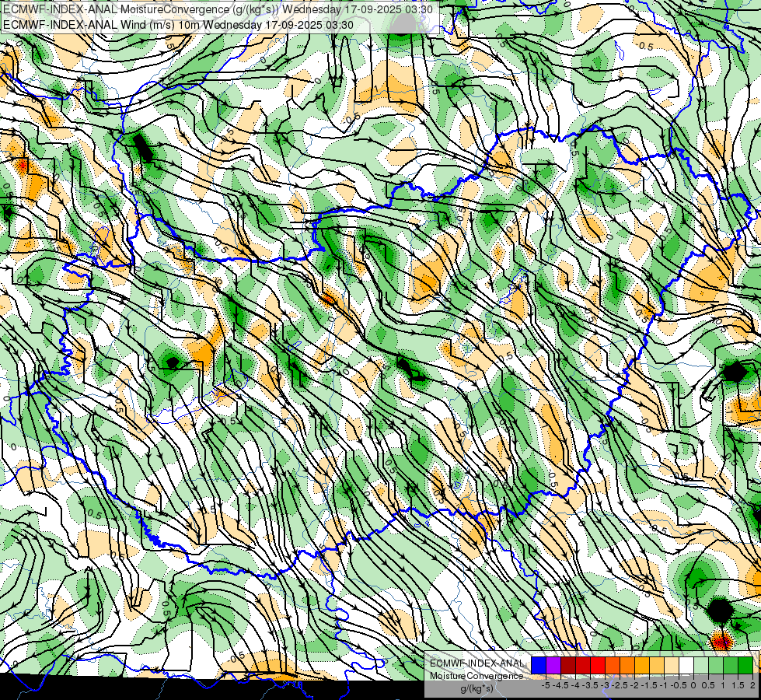Click 'MoistureConvergence' label in the legend box
This screenshot has width=761, height=700.
coord(476,676)
